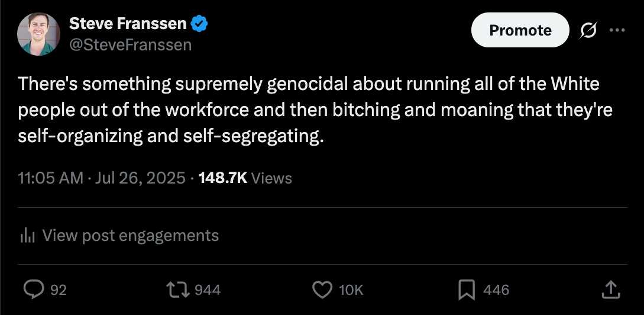Click the repost arrows icon
The width and height of the screenshot is (644, 315).
point(180,290)
